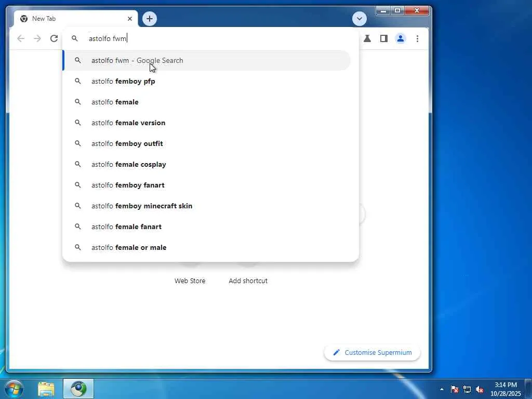Open the user profile icon

tap(401, 38)
